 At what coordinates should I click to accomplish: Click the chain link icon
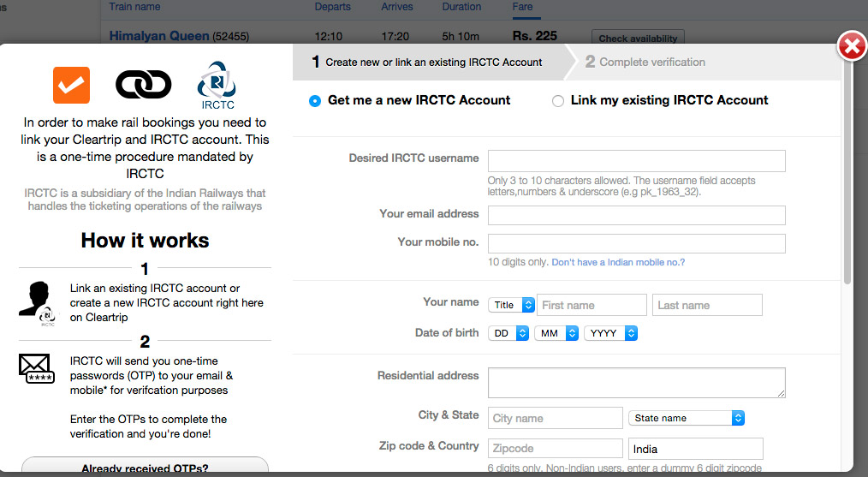click(143, 84)
